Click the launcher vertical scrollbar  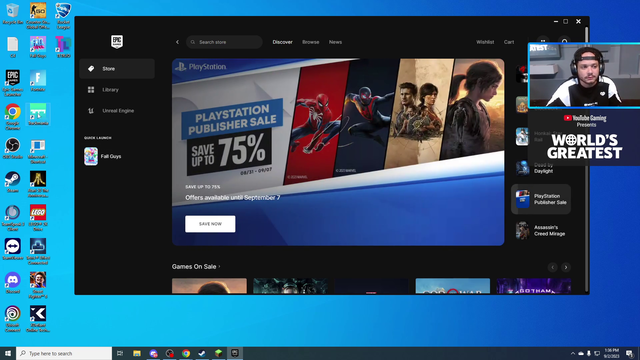pyautogui.click(x=587, y=159)
